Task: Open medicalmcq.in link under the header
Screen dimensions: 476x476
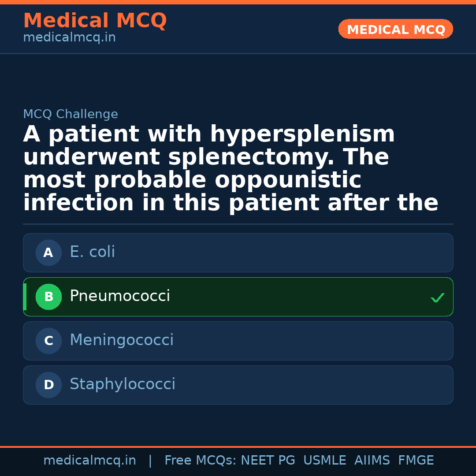Action: point(69,38)
